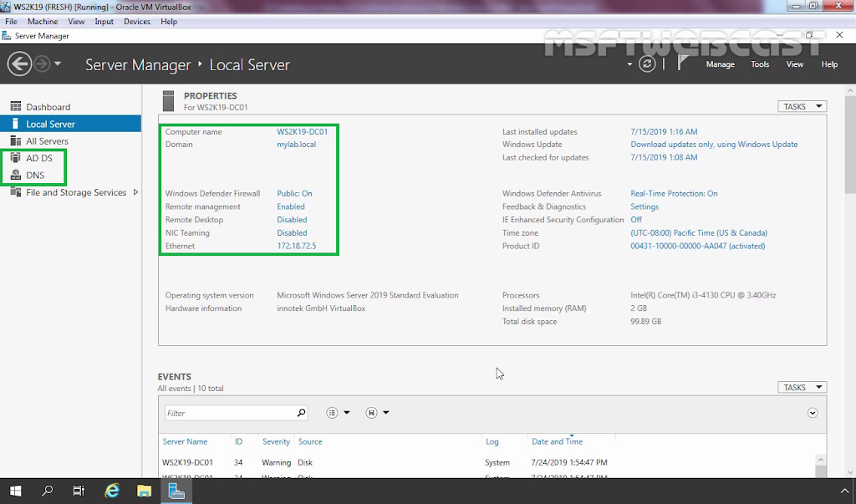Click the Pacific Time time zone link
856x504 pixels.
pos(699,232)
